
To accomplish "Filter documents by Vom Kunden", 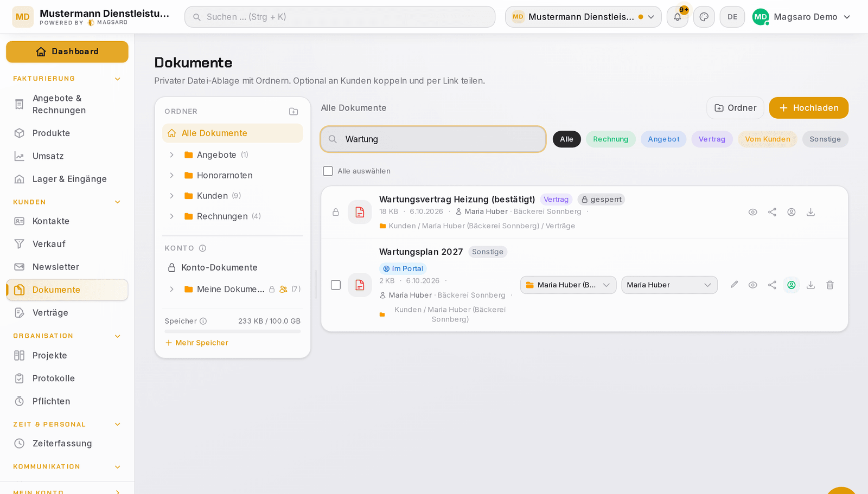I will (767, 139).
